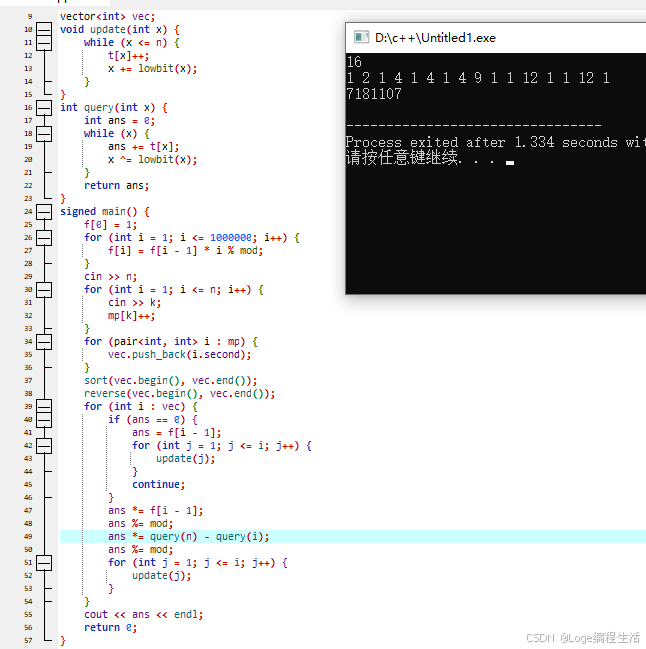The image size is (646, 649).
Task: Click the line 'f[0] = 1;'
Action: (x=110, y=224)
